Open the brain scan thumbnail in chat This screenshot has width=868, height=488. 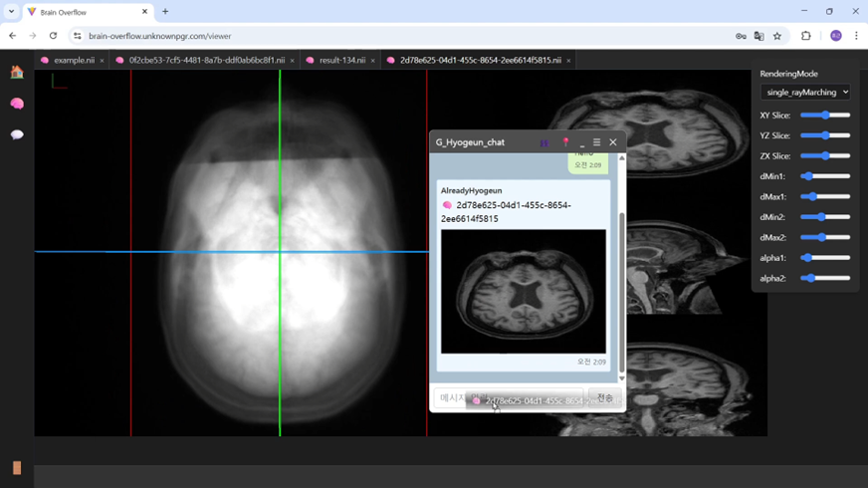tap(523, 291)
